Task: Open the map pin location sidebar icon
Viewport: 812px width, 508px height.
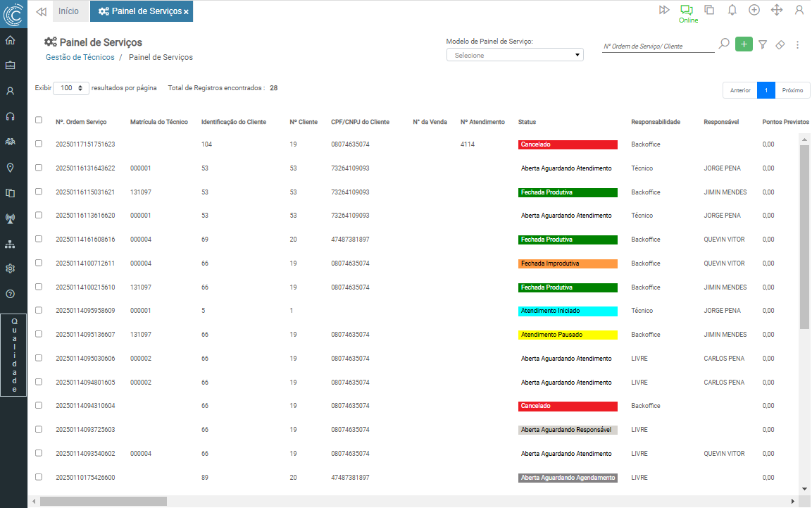Action: (x=11, y=168)
